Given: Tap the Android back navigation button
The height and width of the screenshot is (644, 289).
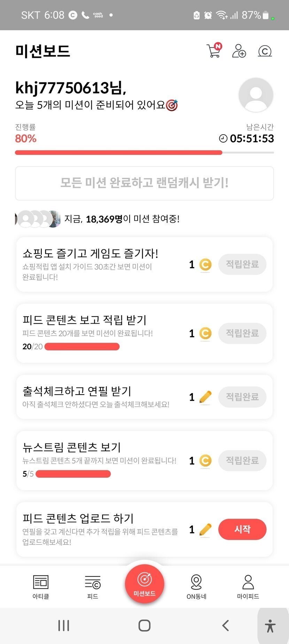Looking at the screenshot, I should [226, 625].
